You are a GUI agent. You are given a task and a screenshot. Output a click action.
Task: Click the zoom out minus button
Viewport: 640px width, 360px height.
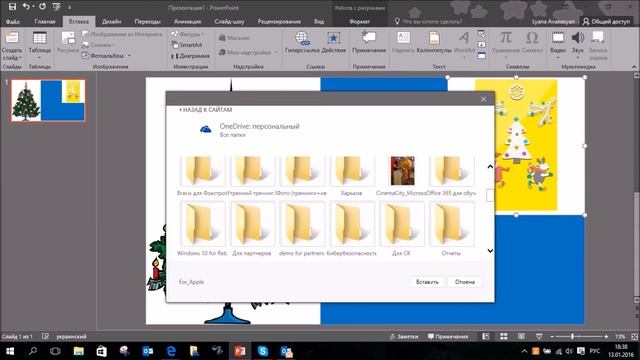coord(552,336)
